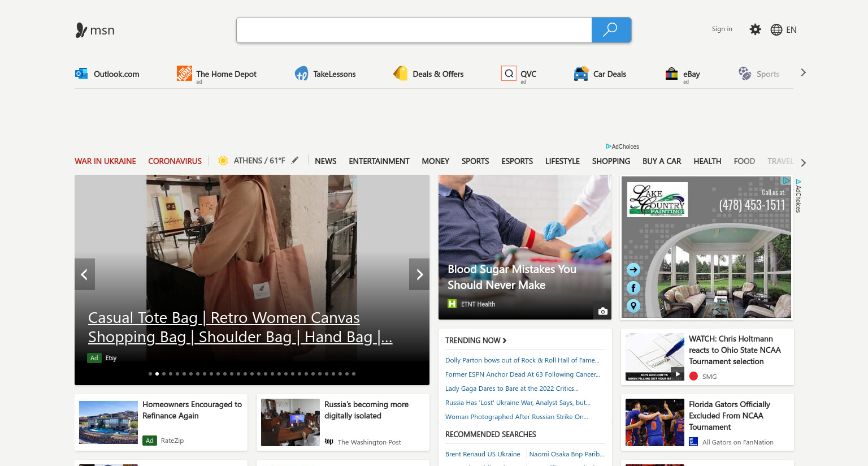This screenshot has height=466, width=868.
Task: Open the LIFESTYLE tab
Action: click(x=562, y=161)
